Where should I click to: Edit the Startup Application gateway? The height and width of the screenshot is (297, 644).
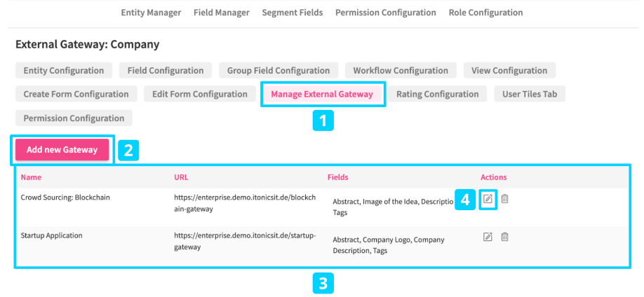point(488,237)
